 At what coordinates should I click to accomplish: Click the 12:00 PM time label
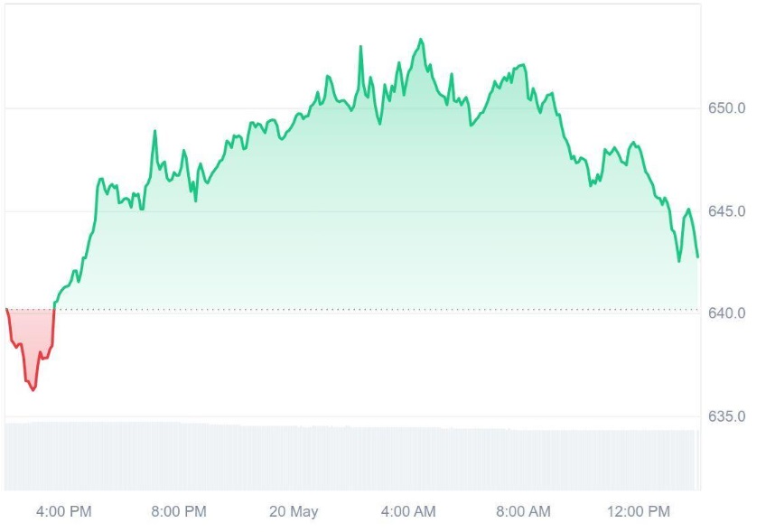638,512
